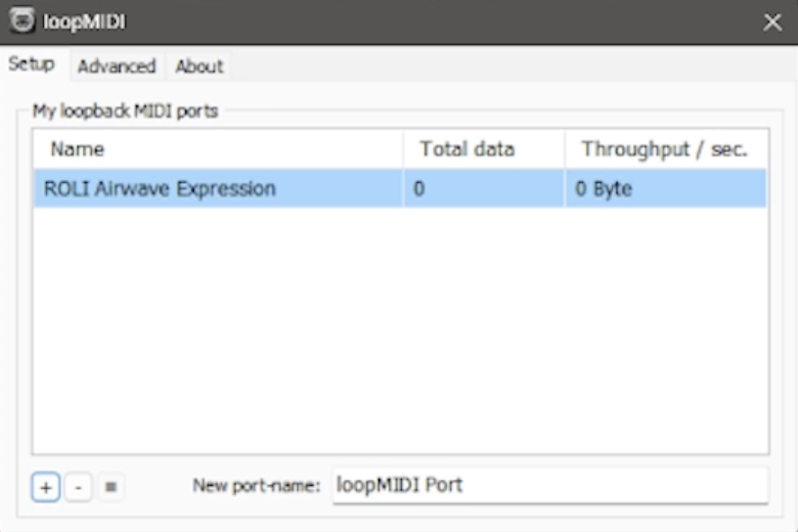Open the About tab
This screenshot has width=798, height=532.
[199, 66]
